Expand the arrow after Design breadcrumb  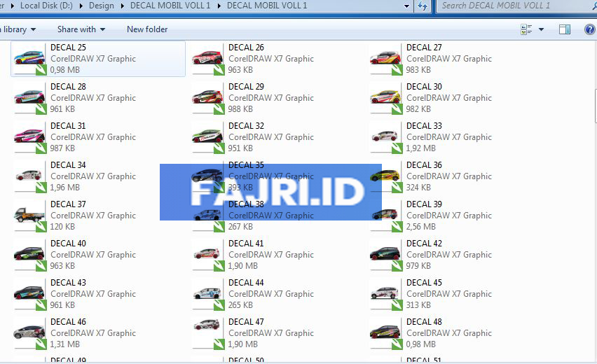[122, 6]
